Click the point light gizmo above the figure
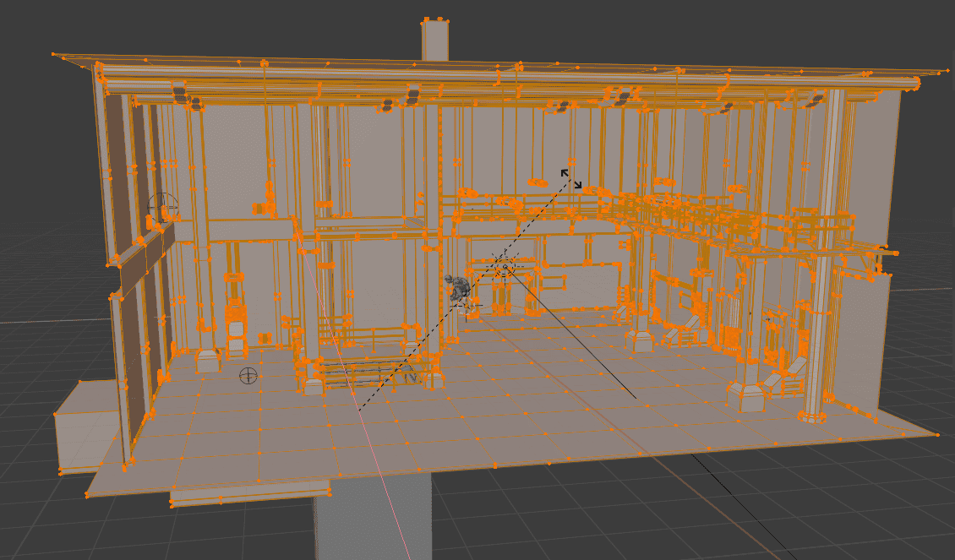This screenshot has height=560, width=955. (x=505, y=268)
